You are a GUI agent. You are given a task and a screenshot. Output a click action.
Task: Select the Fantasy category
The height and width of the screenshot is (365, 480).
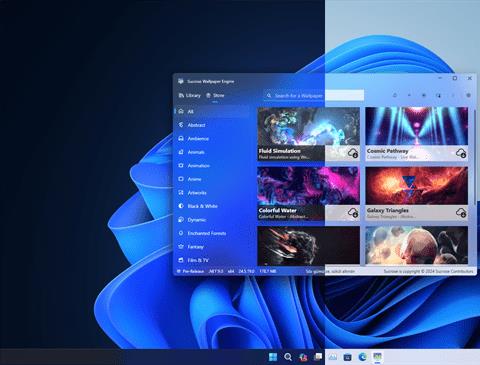point(212,247)
